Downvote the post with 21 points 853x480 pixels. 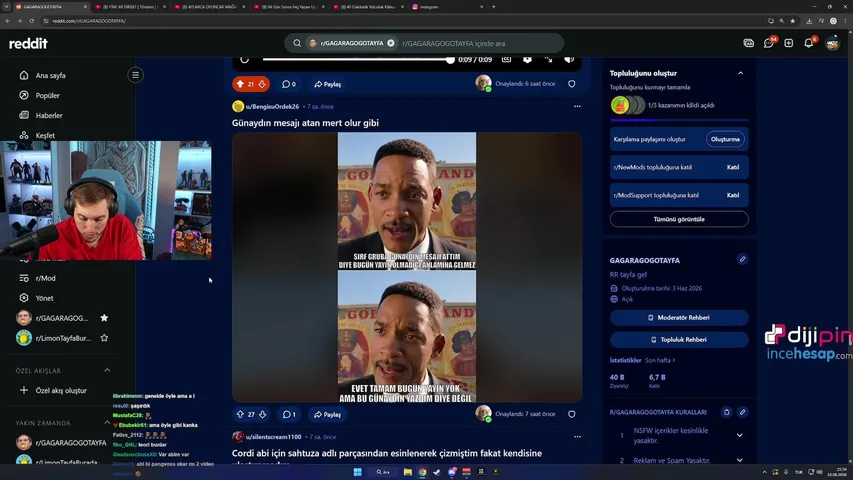click(x=262, y=84)
